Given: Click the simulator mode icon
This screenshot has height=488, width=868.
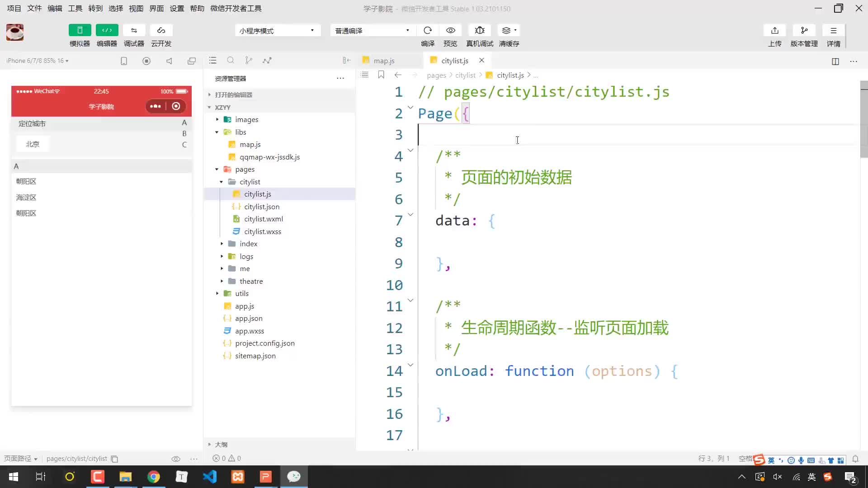Looking at the screenshot, I should (79, 30).
